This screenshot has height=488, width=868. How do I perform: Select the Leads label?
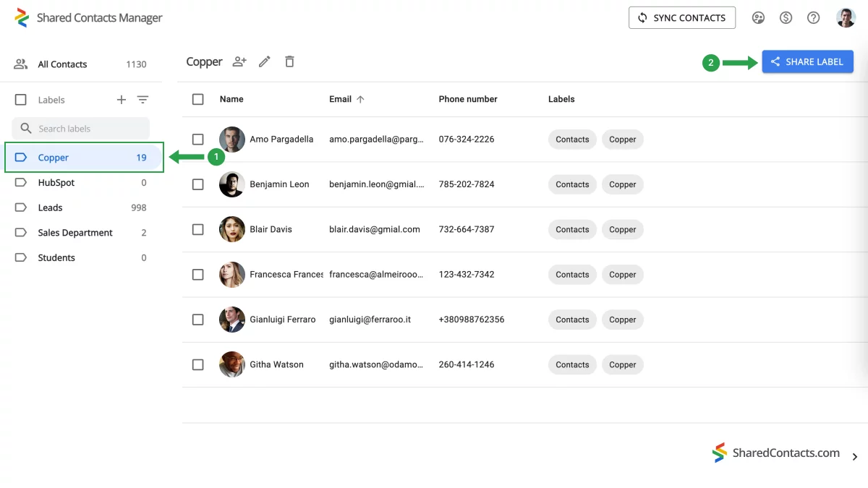(80, 207)
